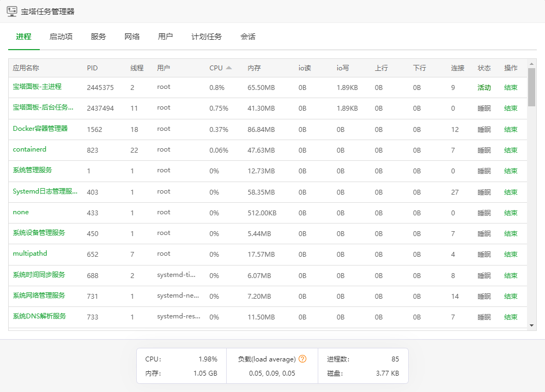Image resolution: width=545 pixels, height=392 pixels.
Task: Click the 上行 column header
Action: coord(381,68)
